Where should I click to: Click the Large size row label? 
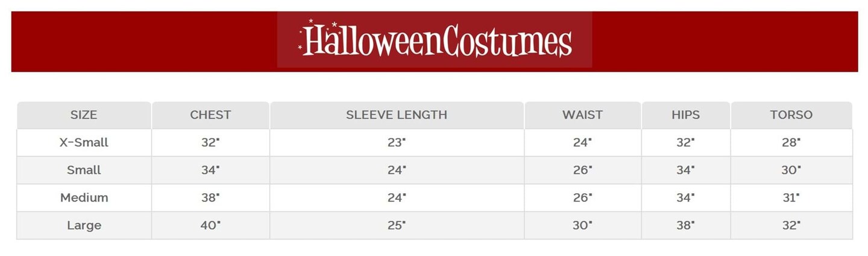(x=84, y=225)
